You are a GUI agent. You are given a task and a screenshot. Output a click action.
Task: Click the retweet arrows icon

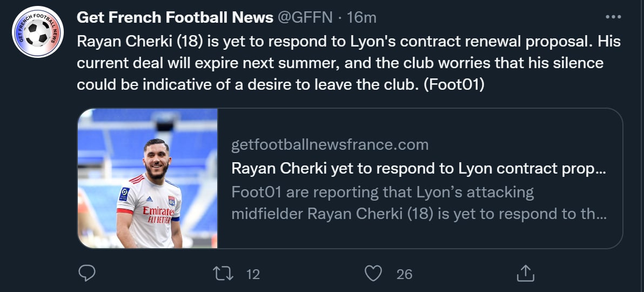tap(223, 274)
